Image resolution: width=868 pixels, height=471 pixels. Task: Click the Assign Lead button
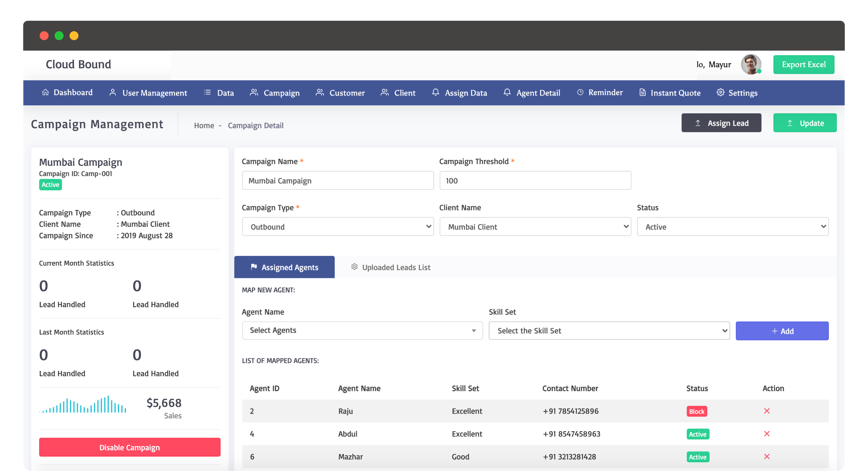(x=721, y=123)
